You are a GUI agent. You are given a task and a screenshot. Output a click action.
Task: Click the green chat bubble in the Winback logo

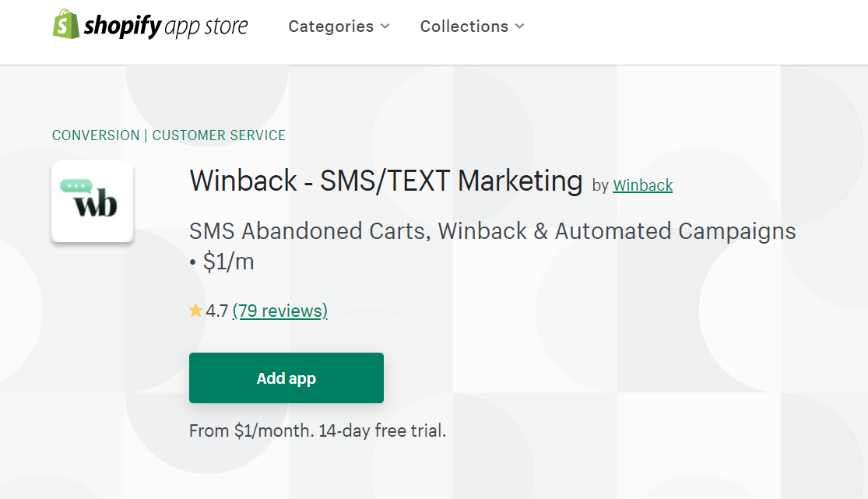coord(76,187)
